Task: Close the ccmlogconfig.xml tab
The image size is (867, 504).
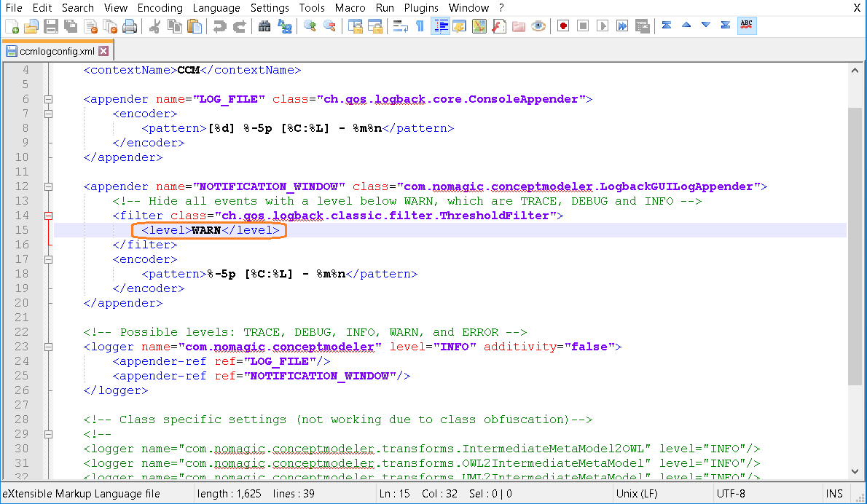Action: tap(103, 51)
